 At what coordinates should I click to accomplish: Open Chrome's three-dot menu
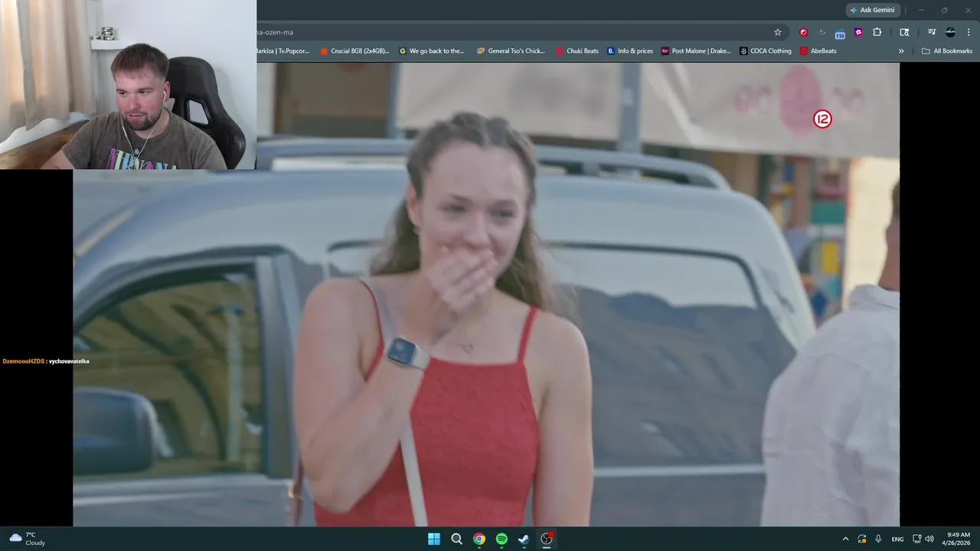point(969,32)
